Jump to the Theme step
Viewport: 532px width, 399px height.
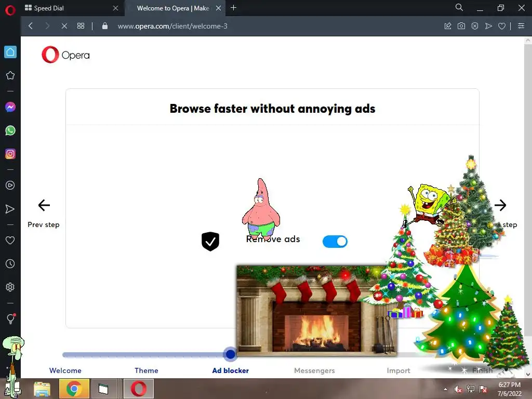point(146,370)
